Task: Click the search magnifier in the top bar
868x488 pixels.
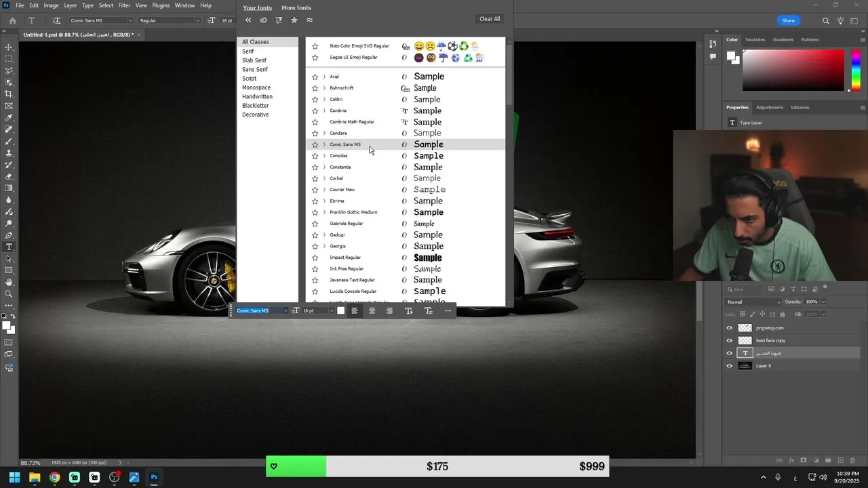Action: tap(825, 20)
